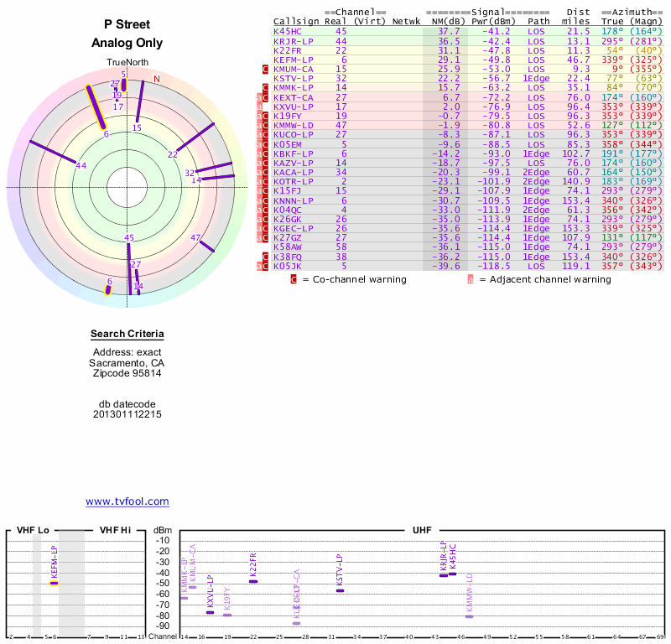Click the co-channel warning icon beside KMMK-LP

[x=266, y=87]
